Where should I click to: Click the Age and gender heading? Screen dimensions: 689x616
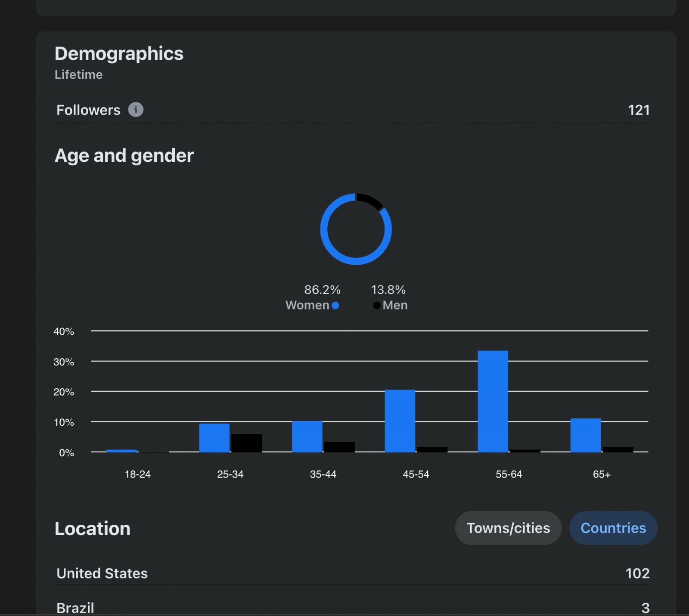pos(124,155)
